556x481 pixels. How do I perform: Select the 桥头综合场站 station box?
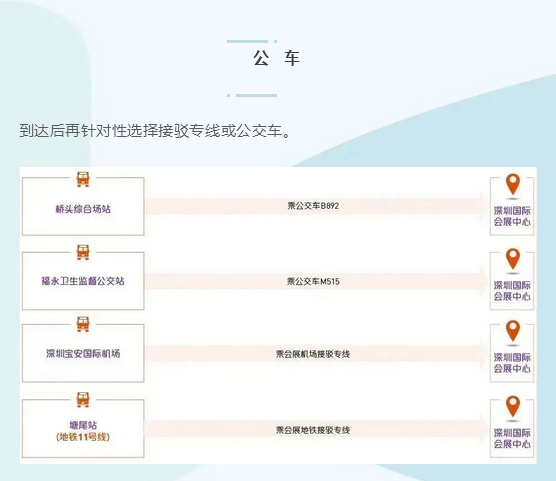(83, 206)
